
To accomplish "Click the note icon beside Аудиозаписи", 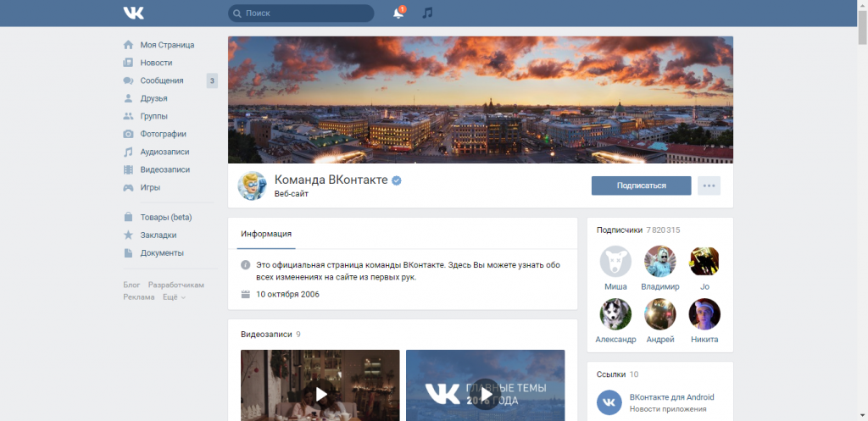I will coord(129,152).
